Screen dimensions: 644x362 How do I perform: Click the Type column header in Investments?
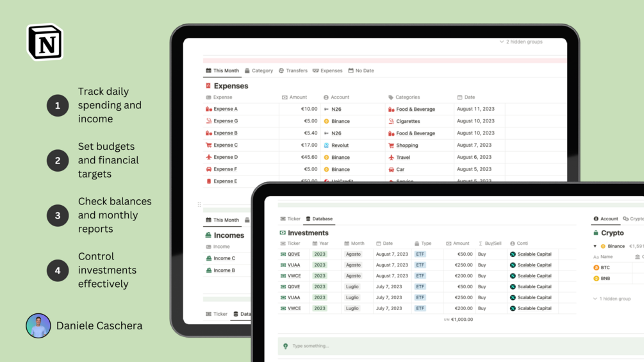(423, 243)
